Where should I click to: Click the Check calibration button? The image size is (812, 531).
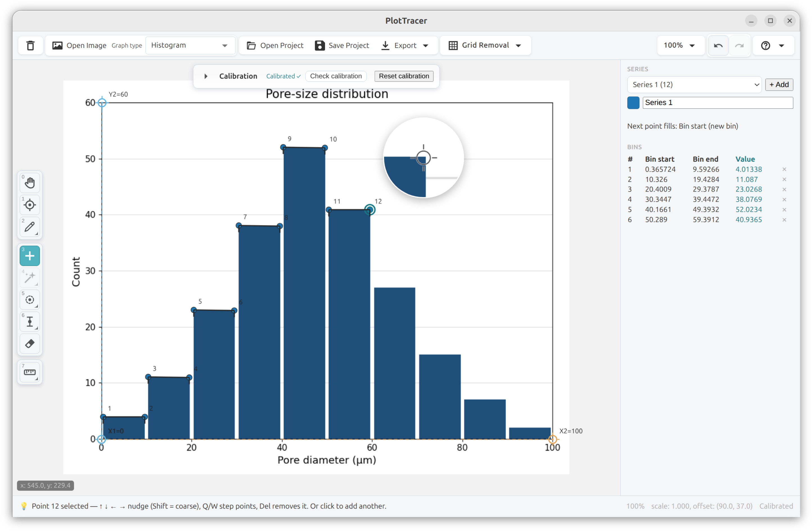click(x=336, y=76)
